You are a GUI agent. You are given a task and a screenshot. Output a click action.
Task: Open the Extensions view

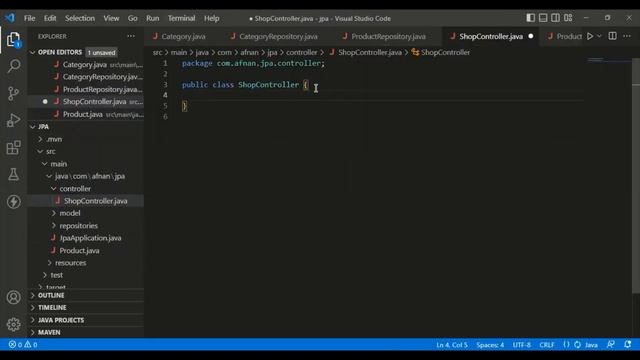[x=13, y=147]
